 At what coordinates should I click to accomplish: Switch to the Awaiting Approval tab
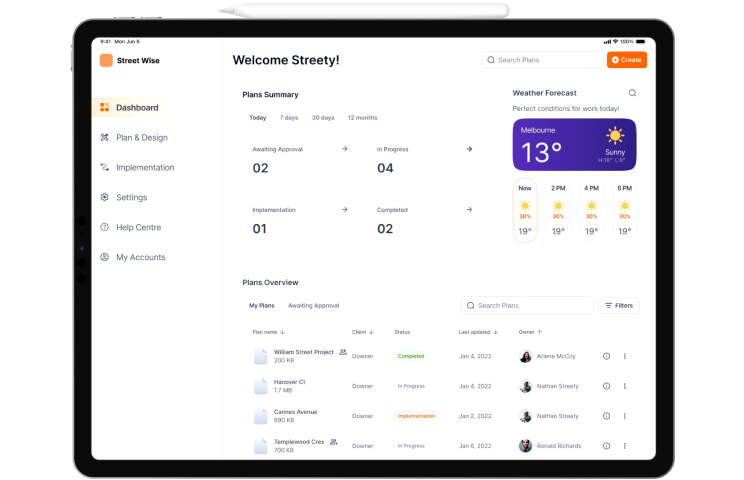coord(313,305)
